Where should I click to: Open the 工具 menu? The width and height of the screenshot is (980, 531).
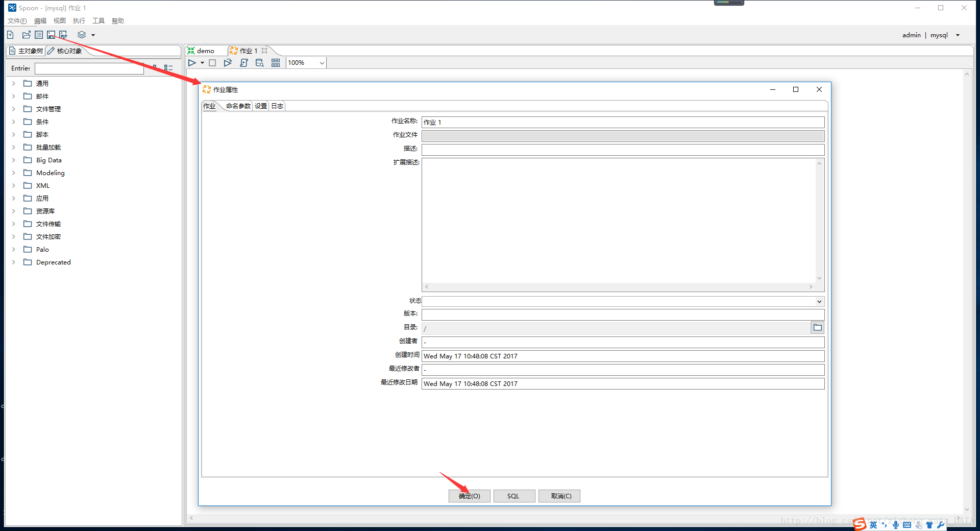pyautogui.click(x=99, y=21)
